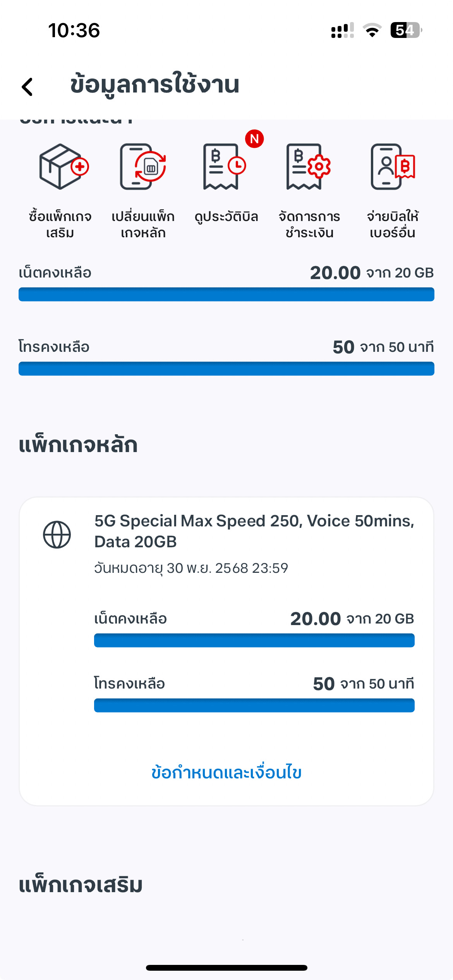The width and height of the screenshot is (453, 980).
Task: Tap the top โทรคงเหลือ voice progress bar
Action: pos(226,368)
